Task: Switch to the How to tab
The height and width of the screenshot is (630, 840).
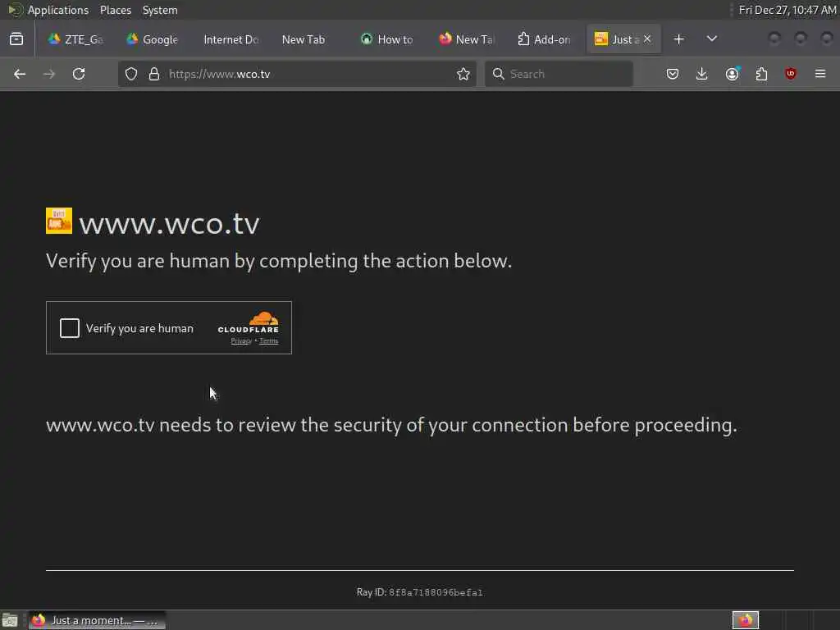Action: 387,39
